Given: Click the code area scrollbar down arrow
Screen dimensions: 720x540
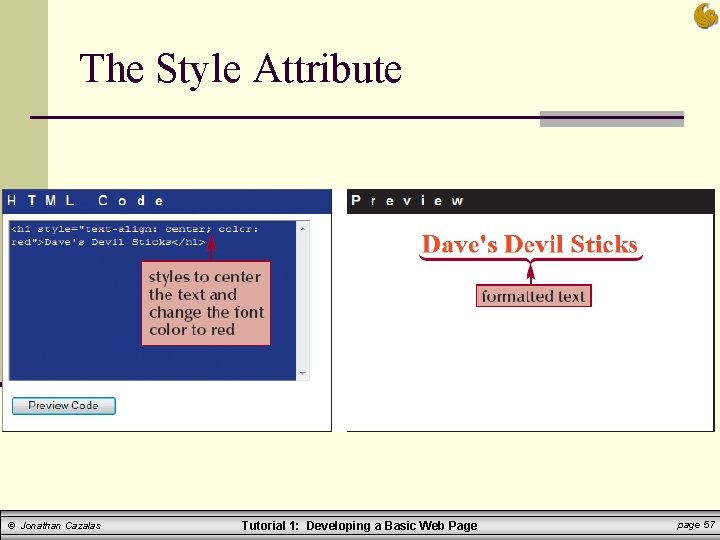Looking at the screenshot, I should 303,373.
